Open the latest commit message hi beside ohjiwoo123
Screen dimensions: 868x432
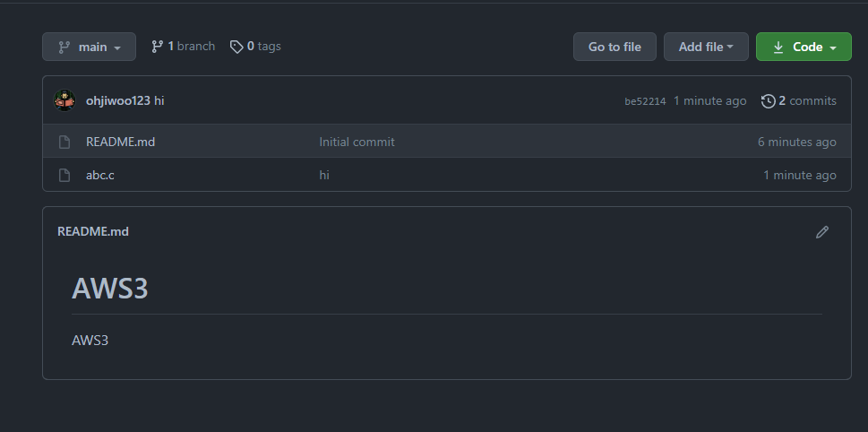(x=159, y=100)
